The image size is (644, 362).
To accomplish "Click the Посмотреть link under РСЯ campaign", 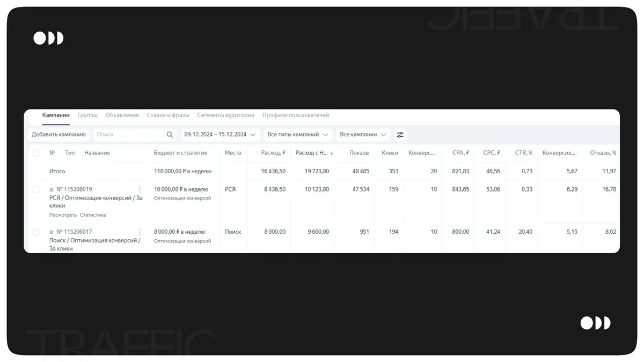I will [x=63, y=215].
